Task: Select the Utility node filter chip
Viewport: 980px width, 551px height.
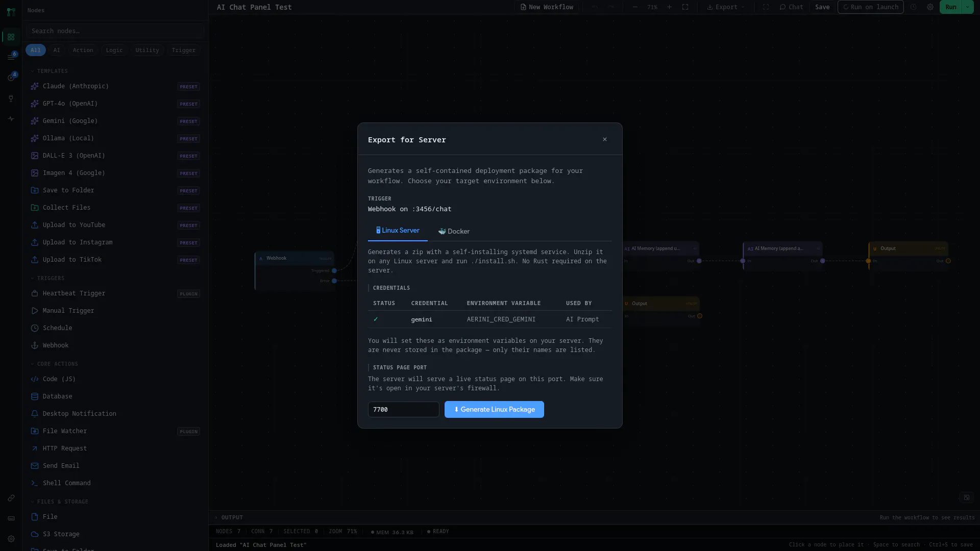Action: pos(147,50)
